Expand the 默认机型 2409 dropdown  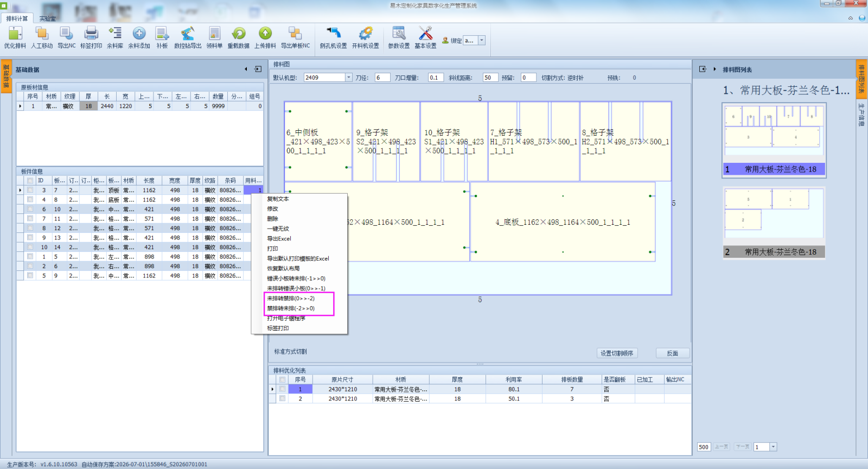tap(349, 78)
